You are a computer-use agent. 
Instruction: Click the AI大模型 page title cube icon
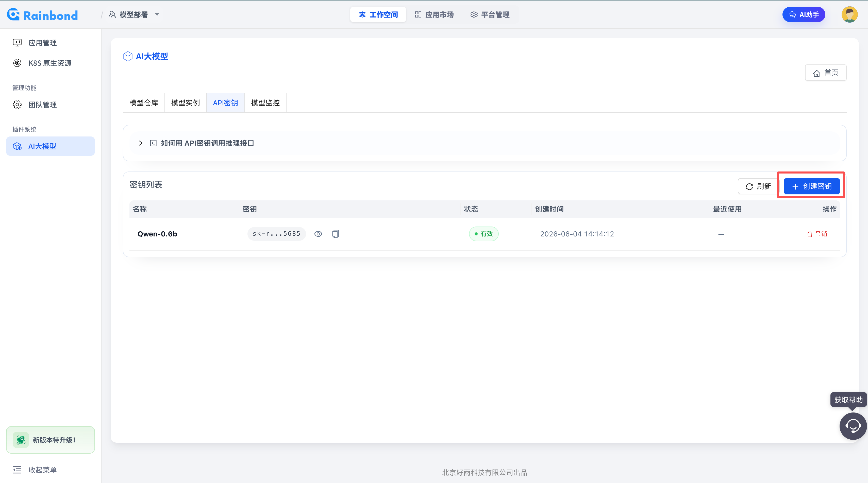click(128, 56)
